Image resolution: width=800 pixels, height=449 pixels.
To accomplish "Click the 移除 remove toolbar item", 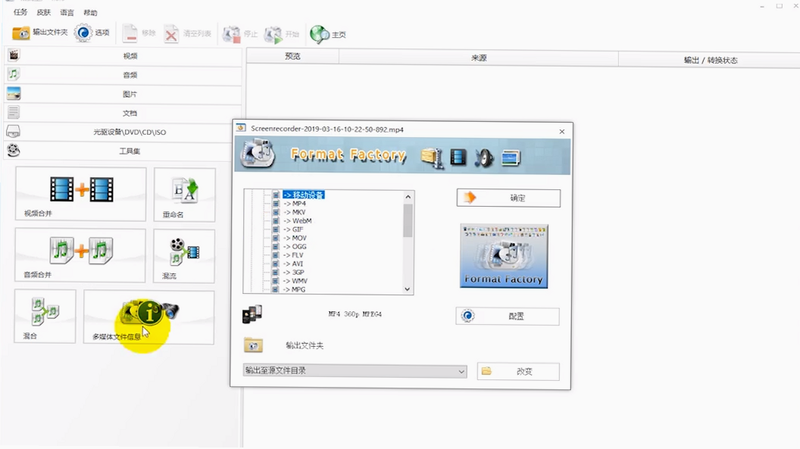I will coord(139,33).
